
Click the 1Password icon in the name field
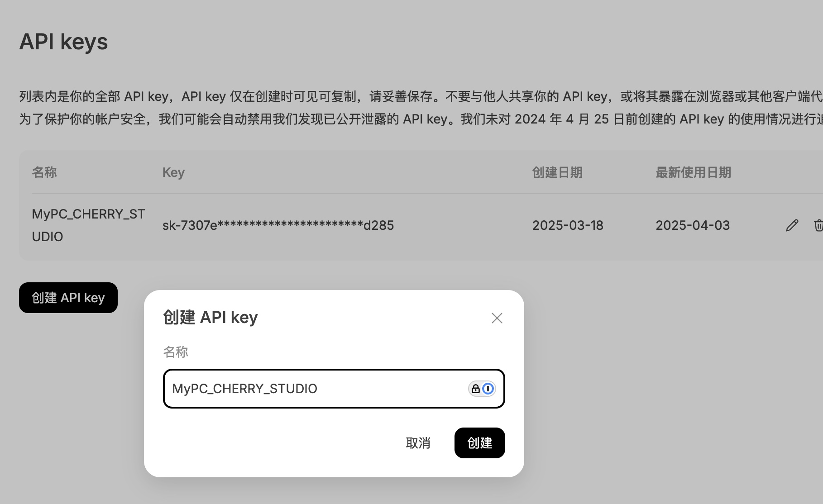pos(488,389)
